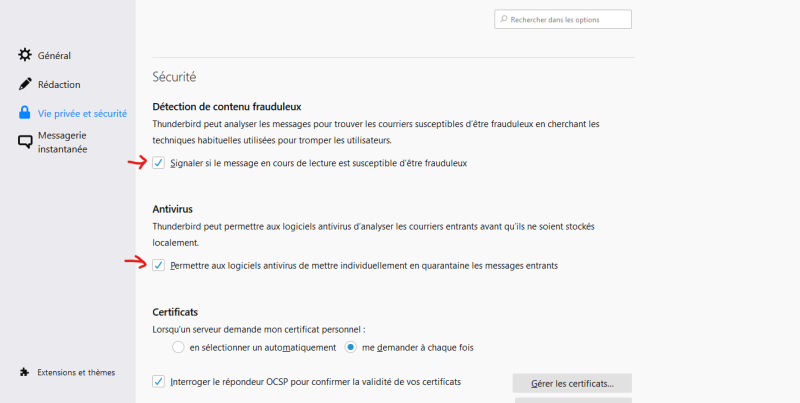Click partially visible button below Gérer les certificats
Viewport: 800px width, 403px height.
click(x=573, y=400)
